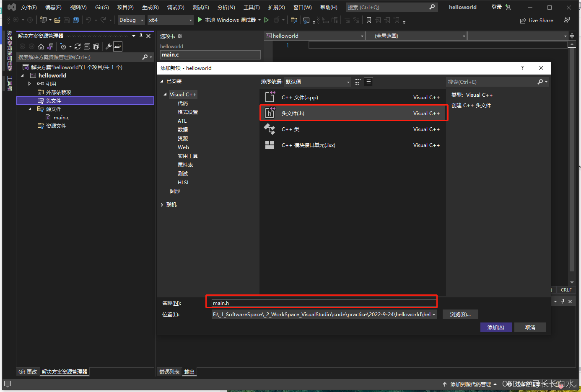Open the feedback icon beside Live Share
The width and height of the screenshot is (581, 392).
[x=567, y=20]
